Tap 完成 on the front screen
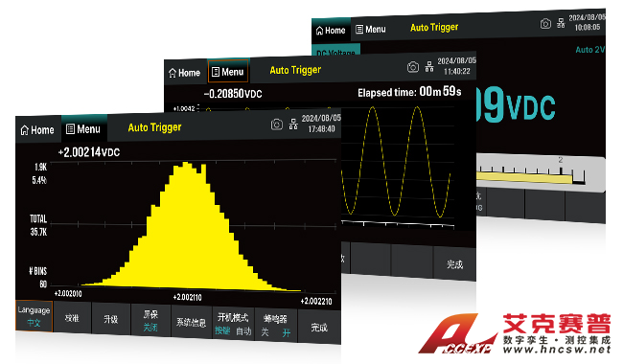 [319, 327]
